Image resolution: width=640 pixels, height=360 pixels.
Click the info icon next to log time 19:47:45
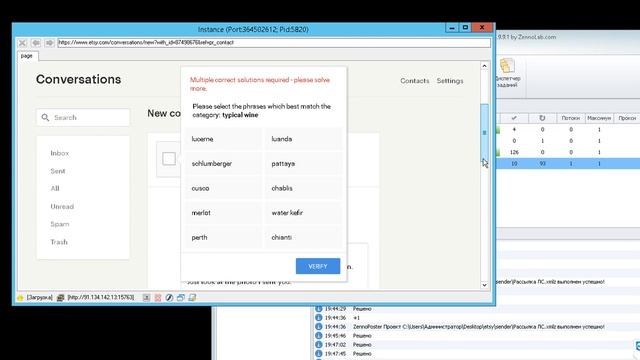[319, 353]
